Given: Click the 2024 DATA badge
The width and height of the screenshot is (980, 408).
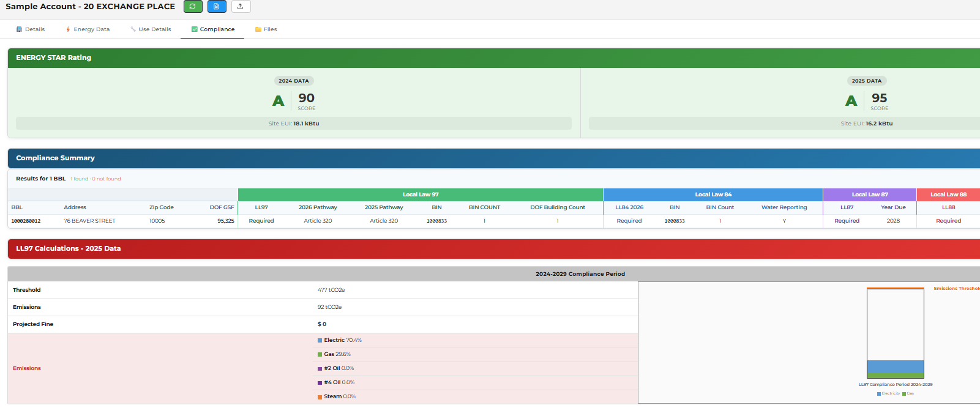Looking at the screenshot, I should tap(294, 81).
